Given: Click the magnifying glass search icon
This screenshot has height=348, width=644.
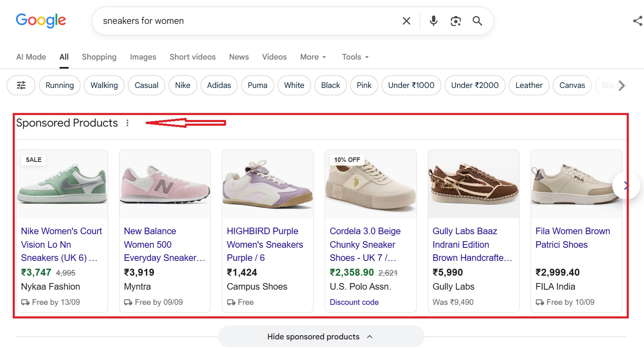Looking at the screenshot, I should pos(477,21).
